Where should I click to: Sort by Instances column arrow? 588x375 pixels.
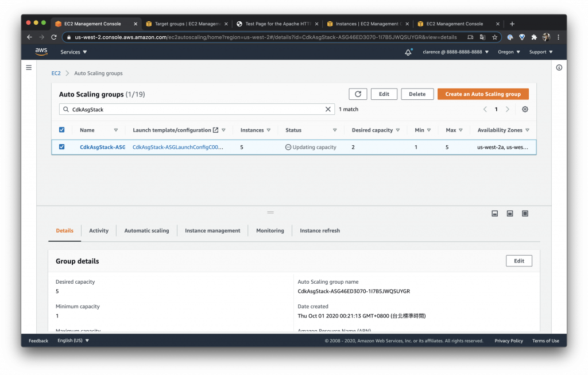[x=269, y=130]
